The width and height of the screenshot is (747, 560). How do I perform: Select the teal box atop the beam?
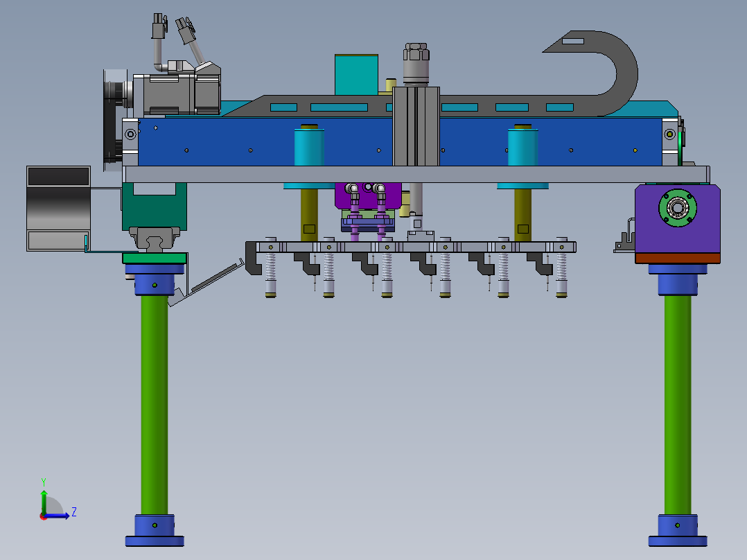click(356, 75)
